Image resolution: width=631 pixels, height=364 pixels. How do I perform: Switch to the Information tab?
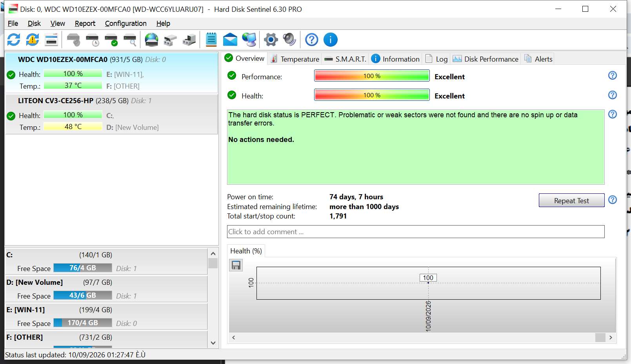[395, 59]
